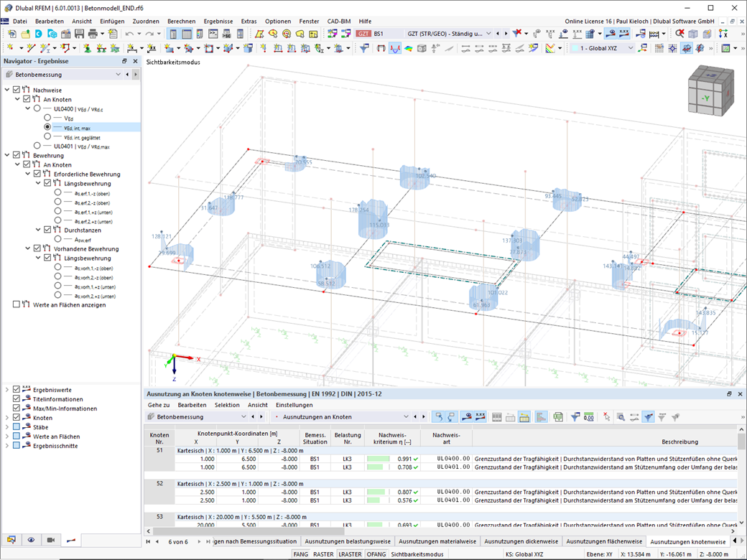This screenshot has width=747, height=560.
Task: Open the Betonbemessung dropdown in navigator
Action: tap(119, 75)
